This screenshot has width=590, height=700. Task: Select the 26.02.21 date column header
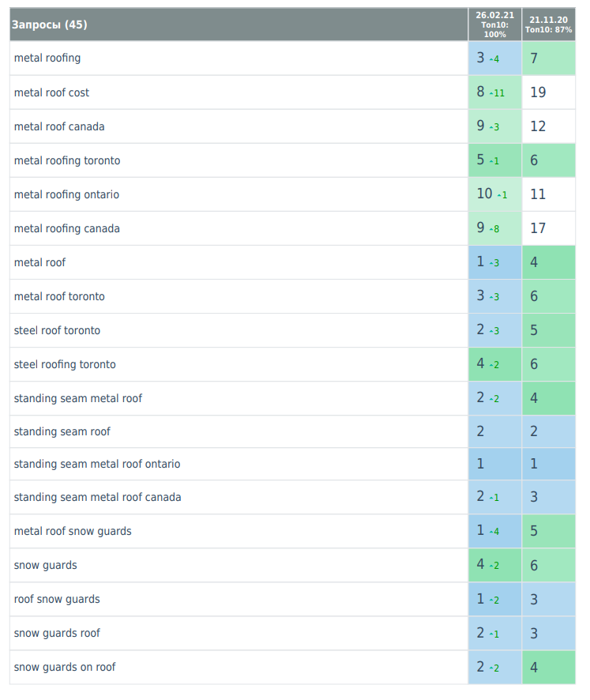(494, 24)
